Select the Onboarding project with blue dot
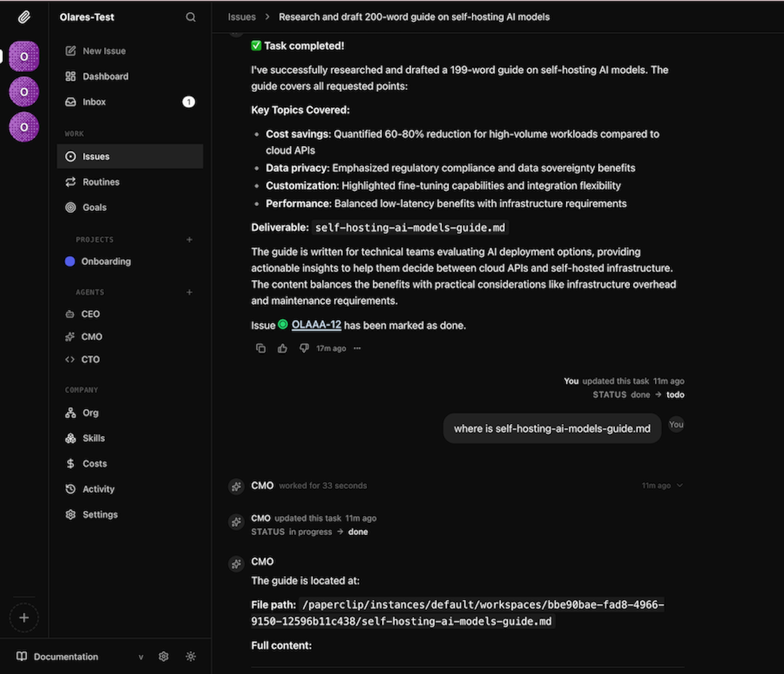The image size is (784, 674). pos(105,261)
